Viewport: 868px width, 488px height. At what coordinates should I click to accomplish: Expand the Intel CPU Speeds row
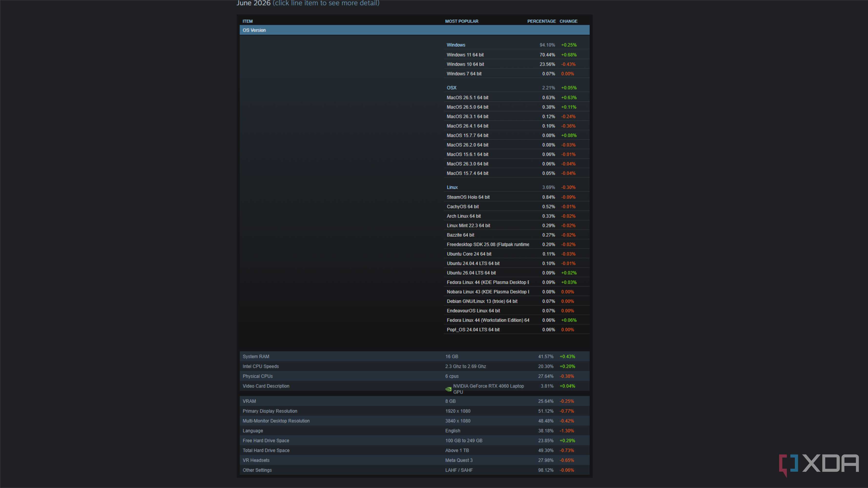tap(414, 366)
